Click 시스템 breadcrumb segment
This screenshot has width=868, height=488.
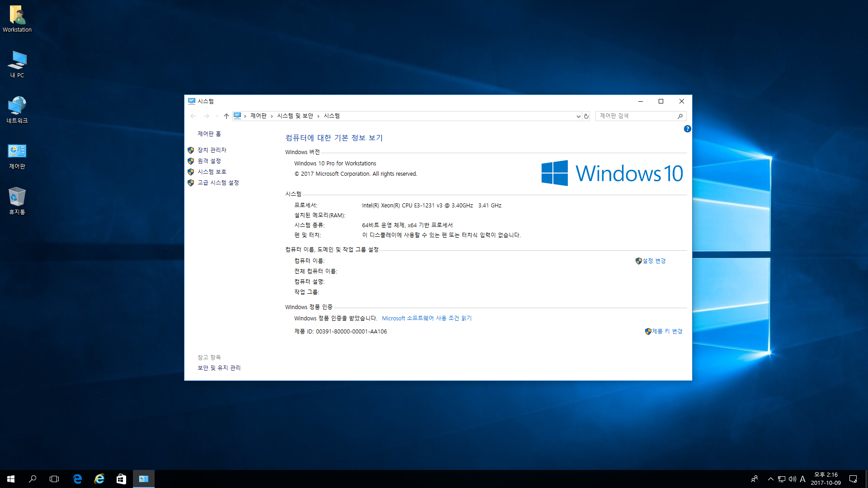coord(332,116)
